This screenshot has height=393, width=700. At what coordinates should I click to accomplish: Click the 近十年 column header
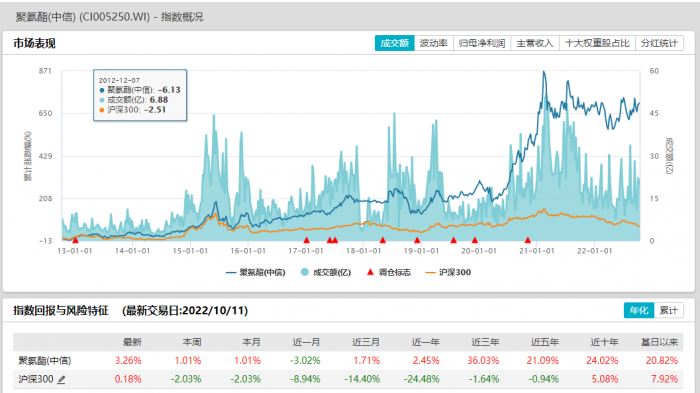[604, 342]
